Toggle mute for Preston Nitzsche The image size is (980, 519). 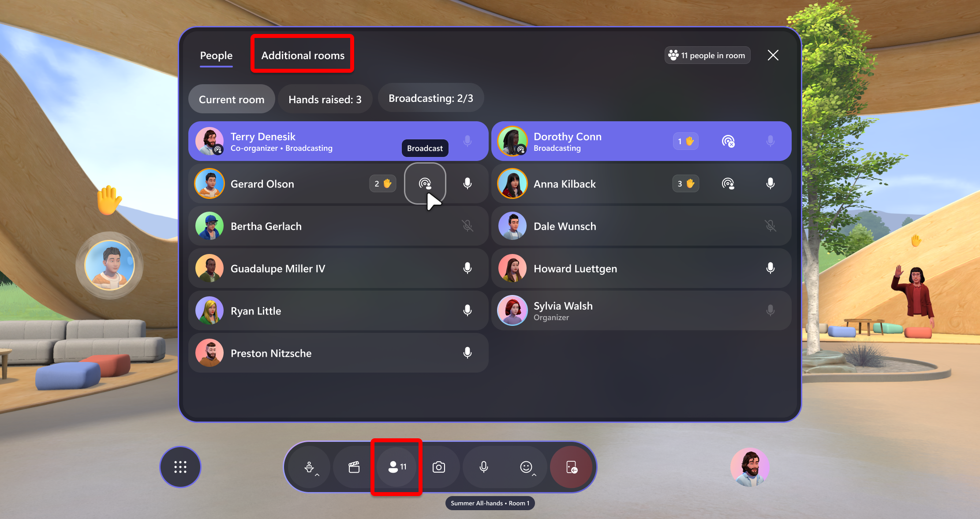468,353
